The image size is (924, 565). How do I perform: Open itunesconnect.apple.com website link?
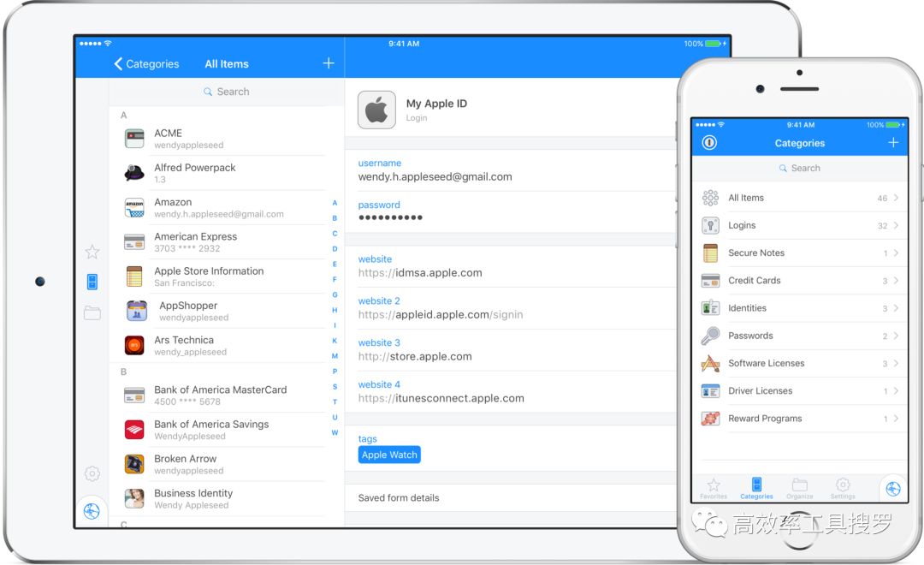441,399
